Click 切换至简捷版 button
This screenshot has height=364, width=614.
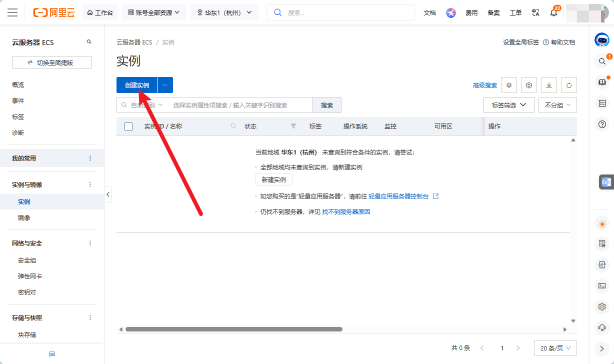tap(52, 62)
